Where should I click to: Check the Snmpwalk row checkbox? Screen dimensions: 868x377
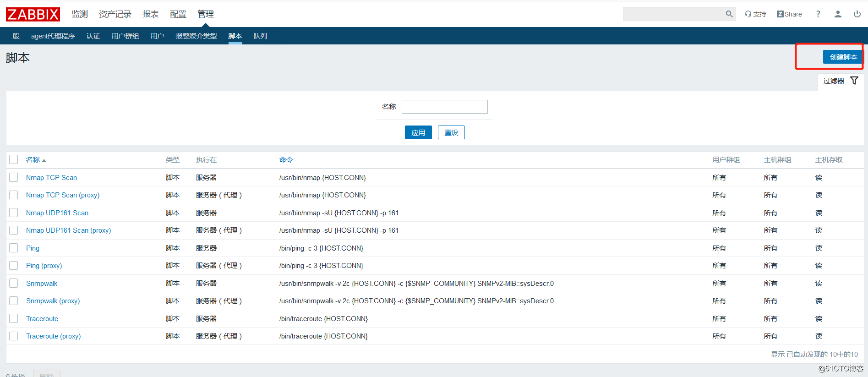pos(14,283)
